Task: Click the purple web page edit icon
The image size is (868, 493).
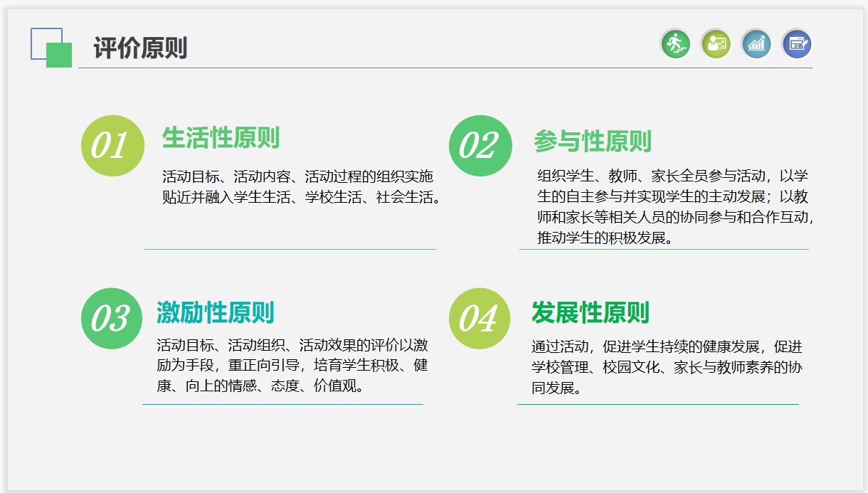Action: (797, 44)
